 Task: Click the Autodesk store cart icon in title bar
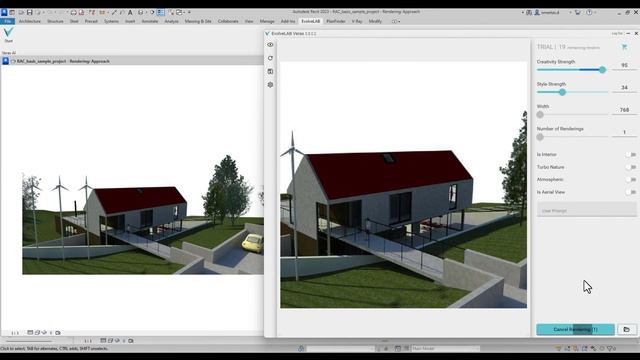(x=578, y=13)
